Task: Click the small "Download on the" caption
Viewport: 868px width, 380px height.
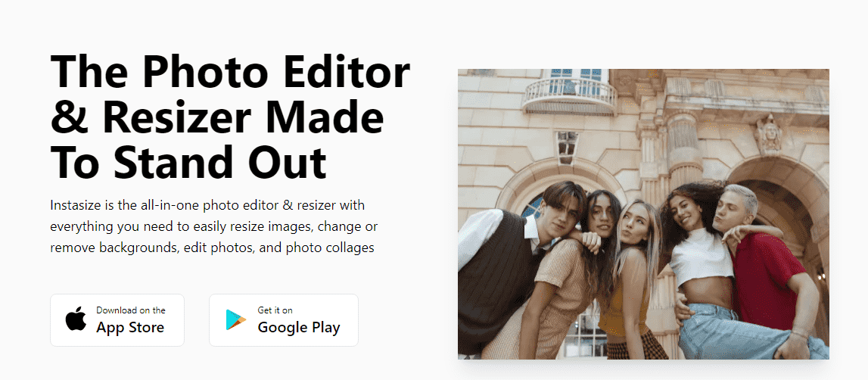Action: (x=131, y=310)
